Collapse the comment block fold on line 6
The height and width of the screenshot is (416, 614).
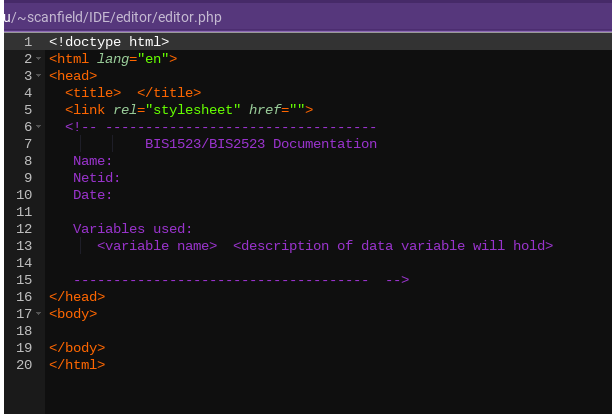pos(38,127)
